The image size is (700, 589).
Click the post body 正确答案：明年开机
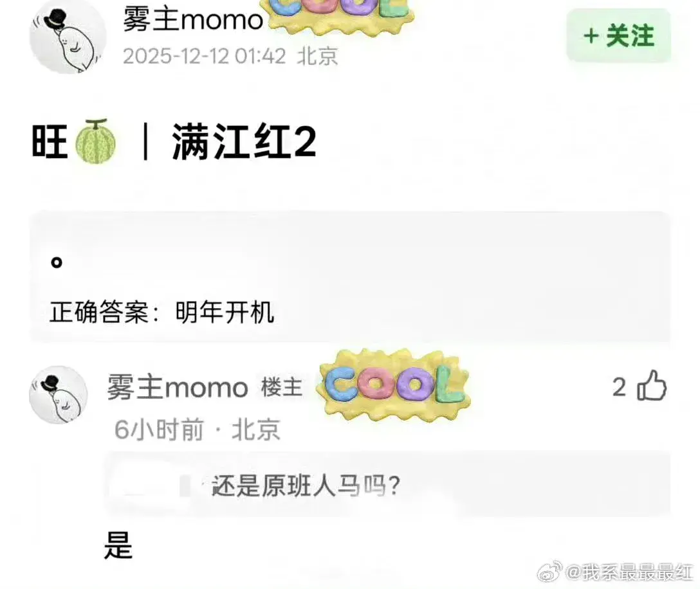[x=162, y=311]
